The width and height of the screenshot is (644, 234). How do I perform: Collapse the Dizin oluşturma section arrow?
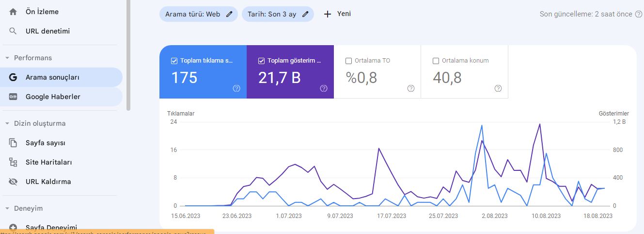click(x=7, y=123)
